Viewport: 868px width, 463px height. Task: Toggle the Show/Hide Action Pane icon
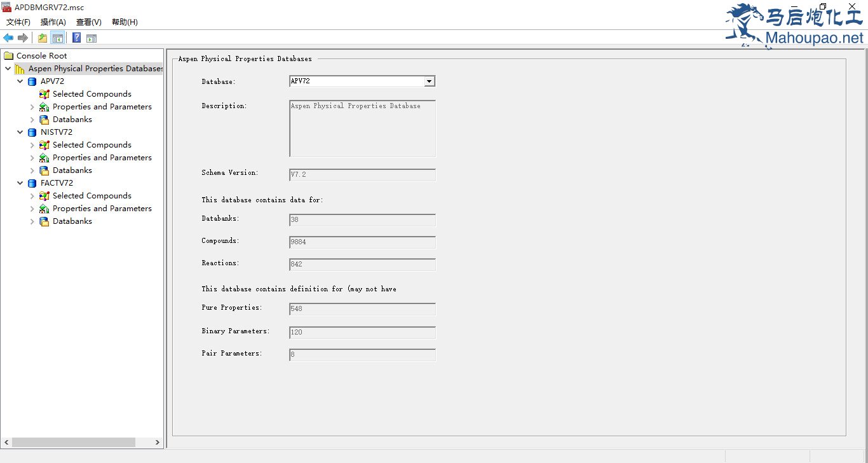click(92, 38)
